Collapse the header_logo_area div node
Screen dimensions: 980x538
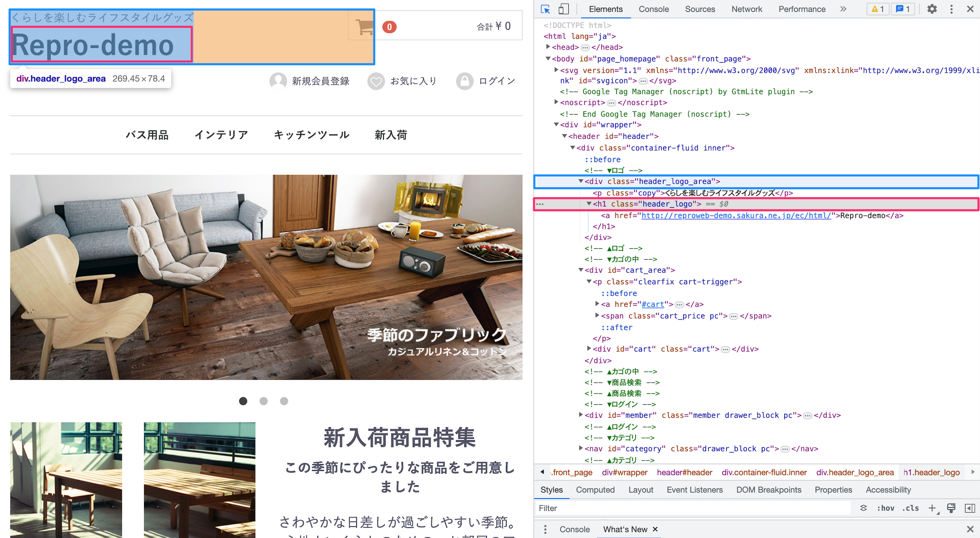[x=581, y=181]
